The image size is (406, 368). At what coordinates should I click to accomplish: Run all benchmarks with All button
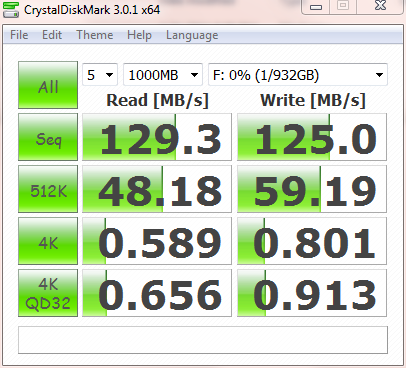click(x=48, y=85)
